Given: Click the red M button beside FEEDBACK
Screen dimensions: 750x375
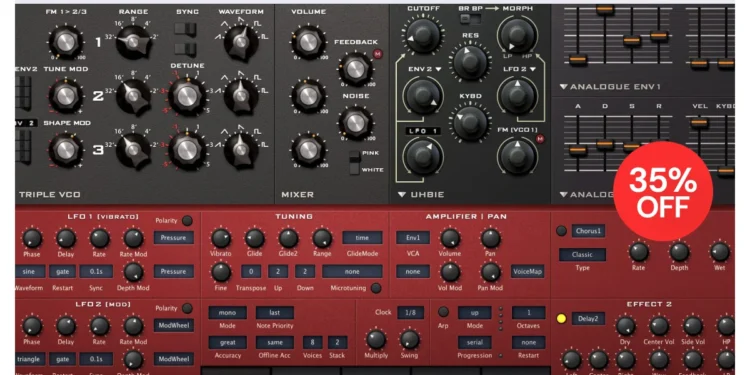Looking at the screenshot, I should tap(377, 54).
